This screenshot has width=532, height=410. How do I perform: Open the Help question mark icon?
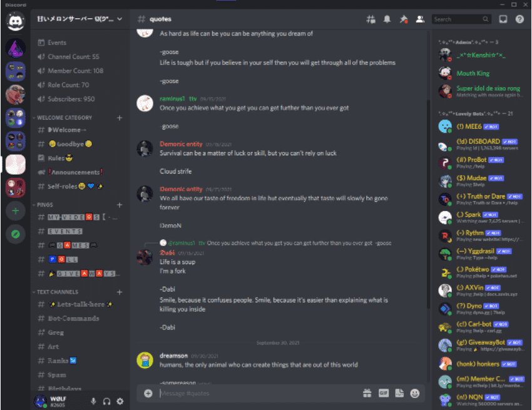pyautogui.click(x=519, y=19)
